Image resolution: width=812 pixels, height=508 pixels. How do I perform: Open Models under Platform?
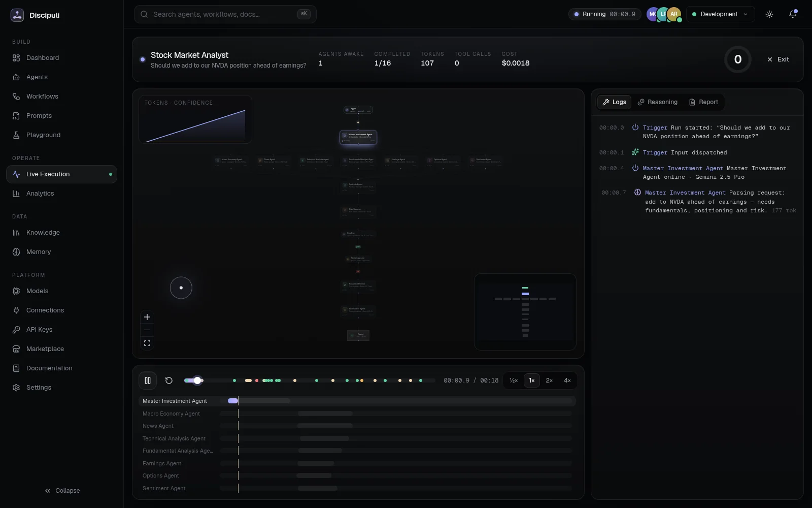coord(61,291)
